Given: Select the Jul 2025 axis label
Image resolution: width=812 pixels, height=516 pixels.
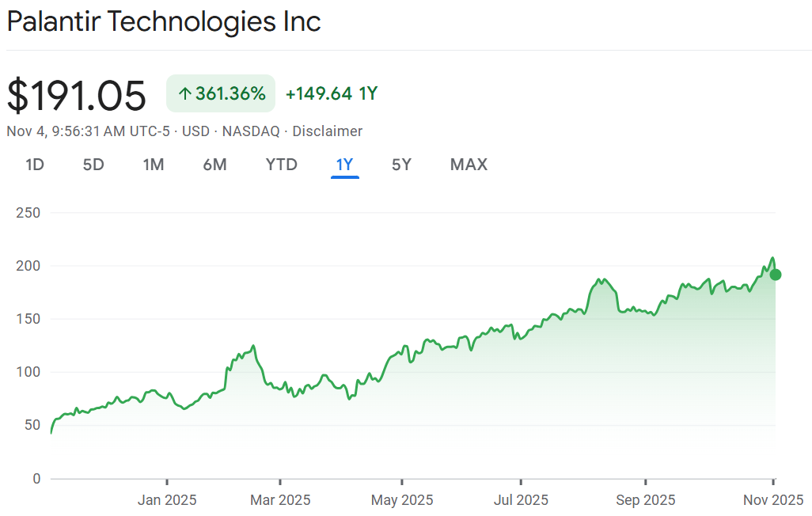Looking at the screenshot, I should 521,500.
